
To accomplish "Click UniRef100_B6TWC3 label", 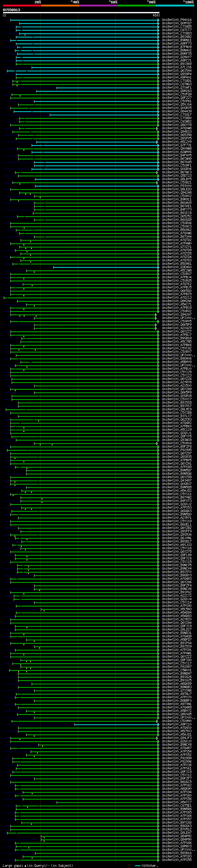I will click(176, 172).
